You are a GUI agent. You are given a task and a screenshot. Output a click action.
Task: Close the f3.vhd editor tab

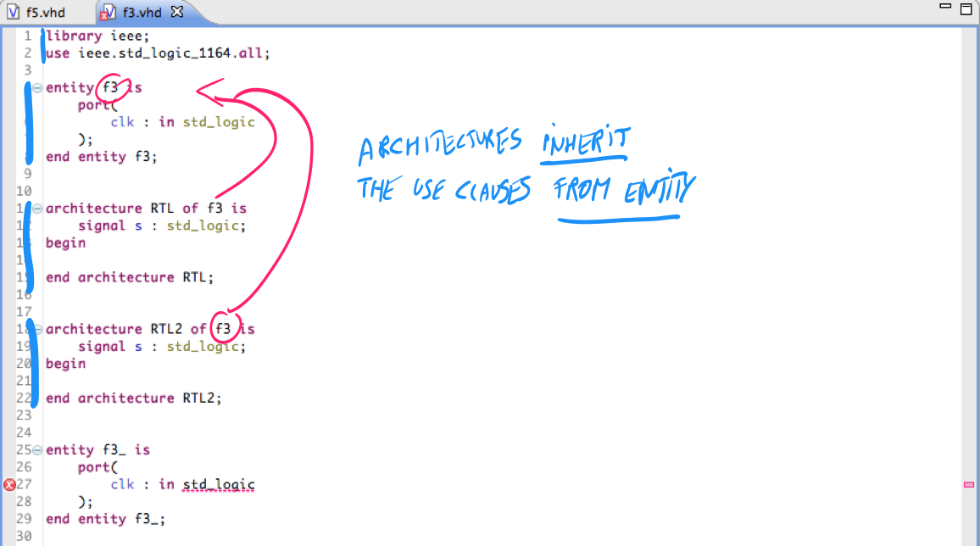(x=177, y=11)
